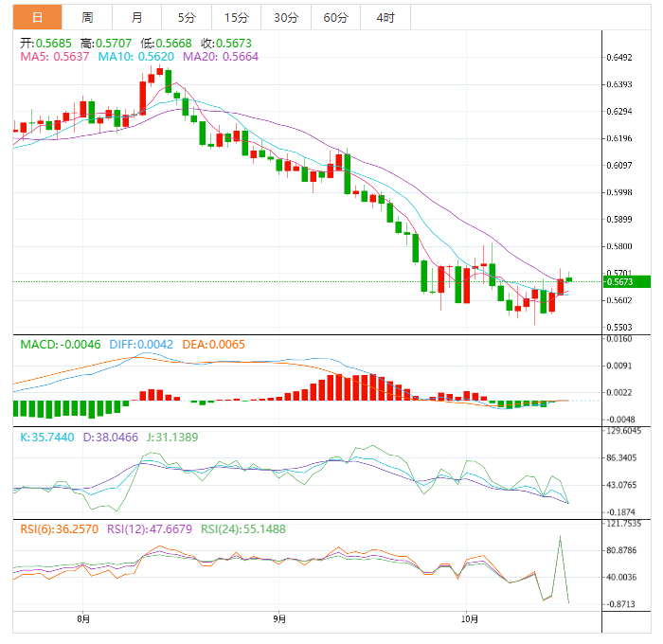The width and height of the screenshot is (663, 644).
Task: Click the 10月 date axis marker
Action: pyautogui.click(x=469, y=619)
